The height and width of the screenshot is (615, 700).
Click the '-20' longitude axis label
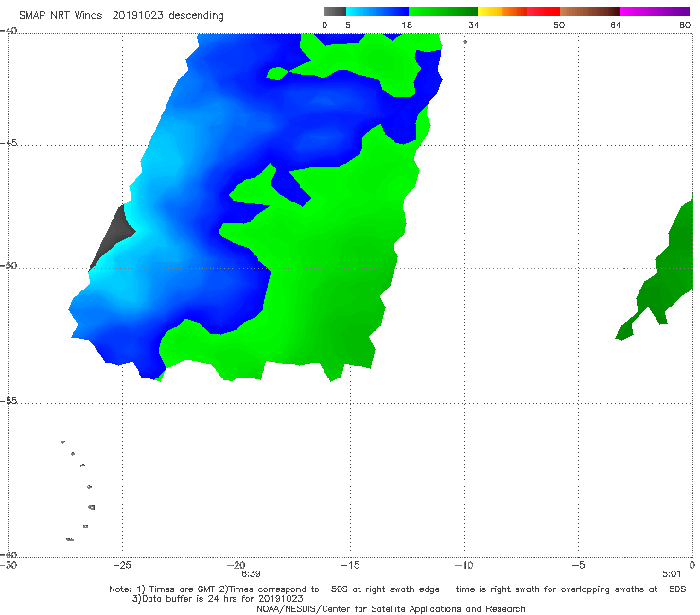pos(236,565)
